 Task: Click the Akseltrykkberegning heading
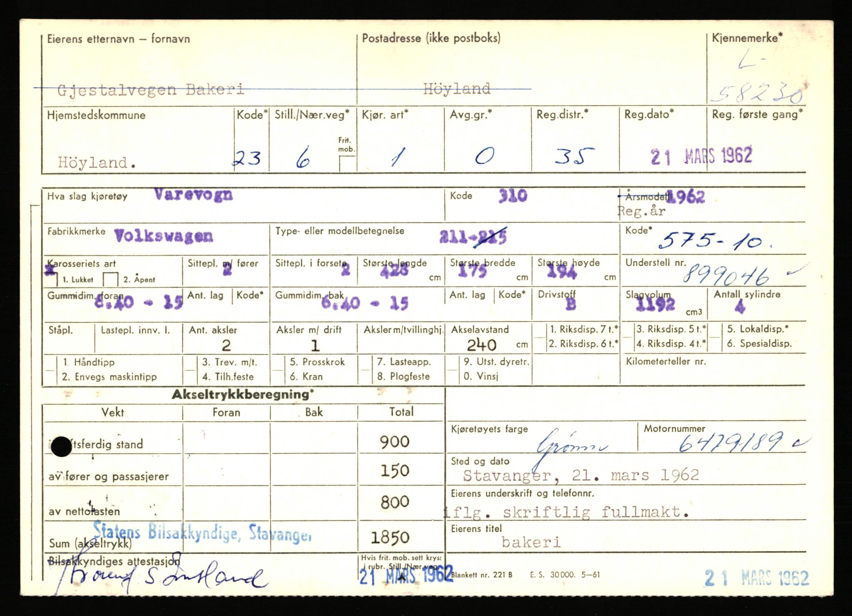243,395
